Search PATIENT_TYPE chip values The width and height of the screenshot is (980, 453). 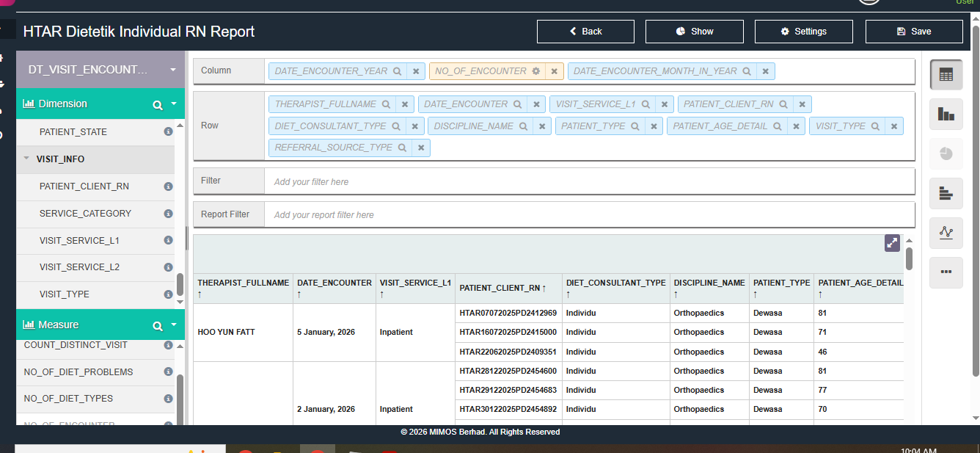coord(635,126)
